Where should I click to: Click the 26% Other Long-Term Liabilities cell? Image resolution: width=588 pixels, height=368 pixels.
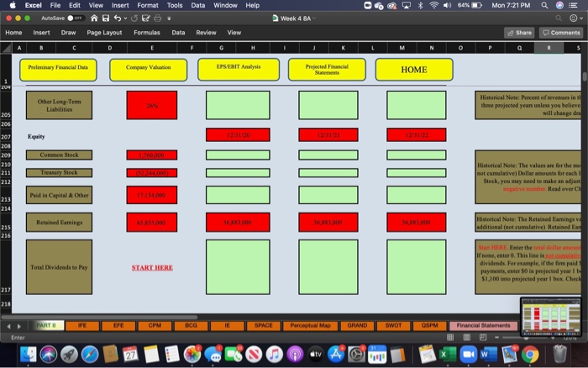[x=152, y=105]
